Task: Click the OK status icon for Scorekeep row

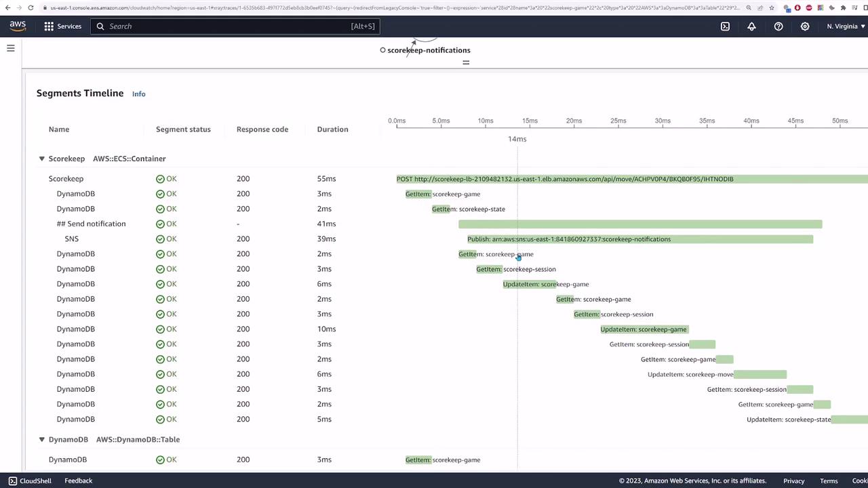Action: [160, 179]
